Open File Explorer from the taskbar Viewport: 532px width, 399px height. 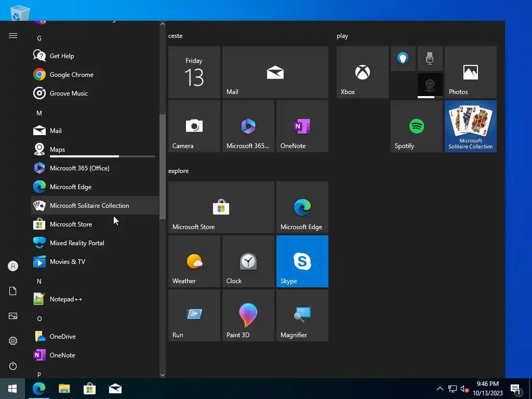64,389
